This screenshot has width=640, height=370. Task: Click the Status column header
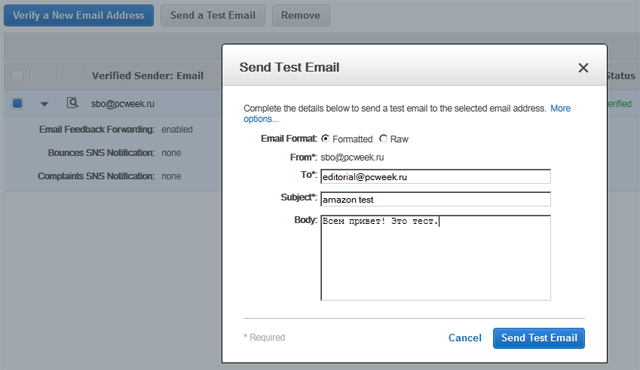click(x=621, y=75)
